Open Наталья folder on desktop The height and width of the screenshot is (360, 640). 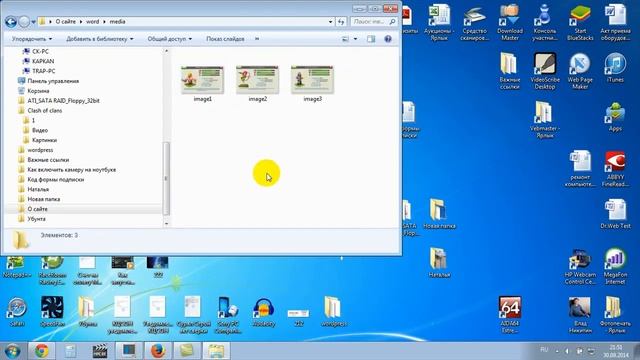pyautogui.click(x=439, y=263)
